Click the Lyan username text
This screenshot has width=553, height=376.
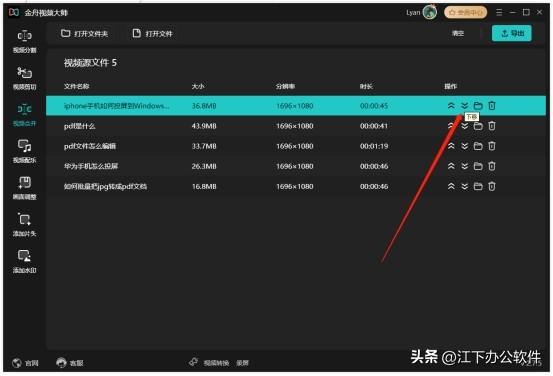[x=413, y=12]
